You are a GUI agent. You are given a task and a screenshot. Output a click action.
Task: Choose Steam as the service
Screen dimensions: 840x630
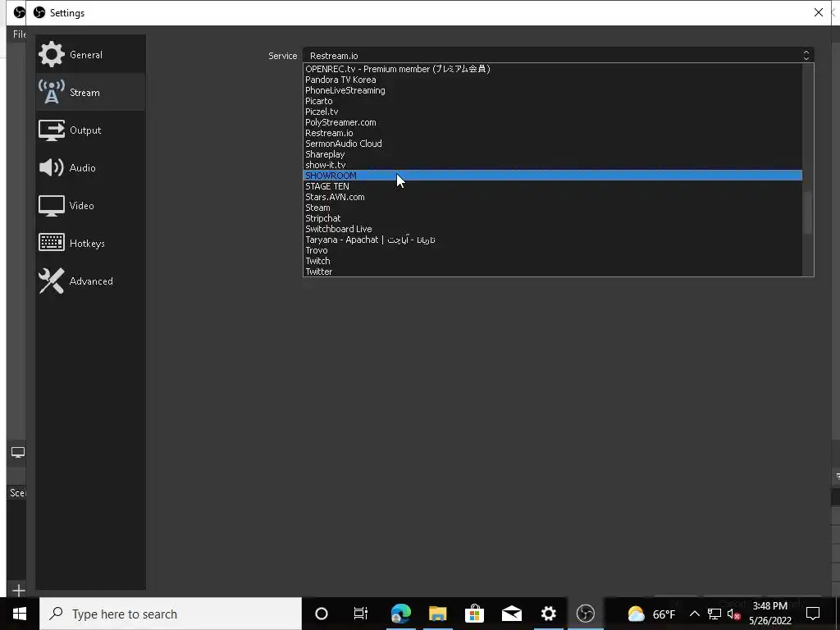tap(552, 208)
